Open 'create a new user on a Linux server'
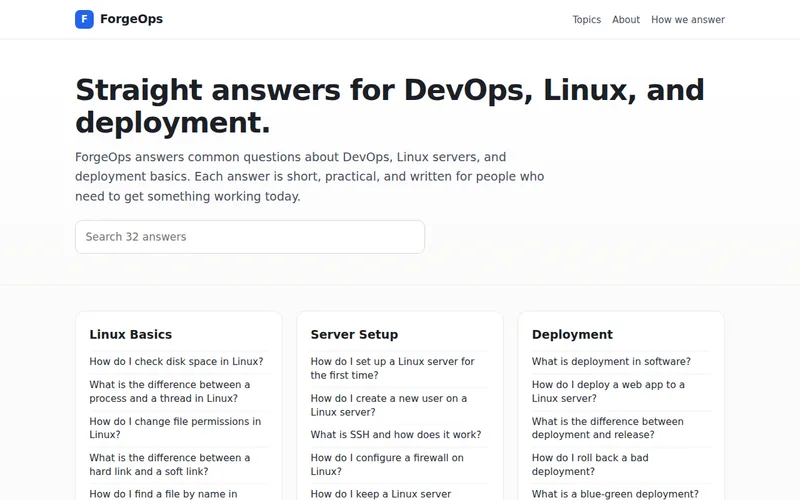This screenshot has width=800, height=500. (388, 405)
